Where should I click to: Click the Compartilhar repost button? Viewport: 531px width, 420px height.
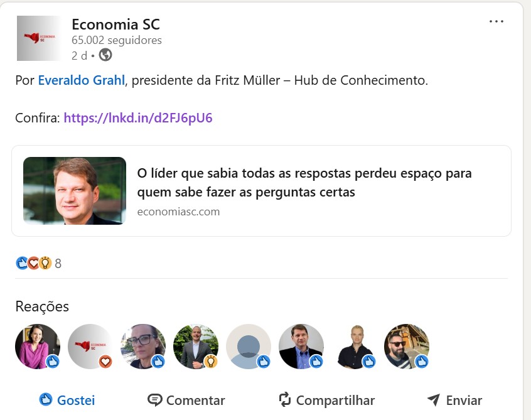326,400
